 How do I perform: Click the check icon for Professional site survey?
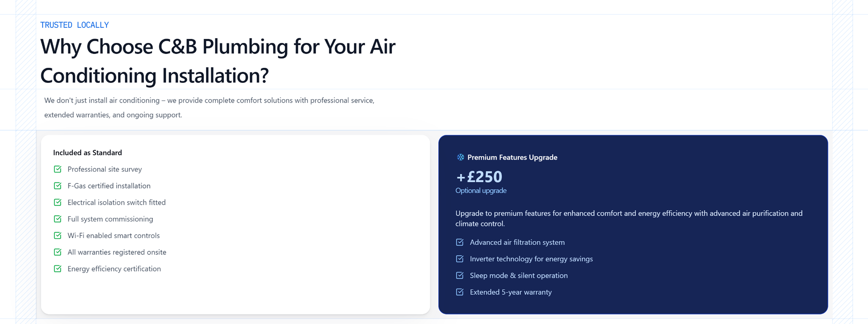point(58,169)
